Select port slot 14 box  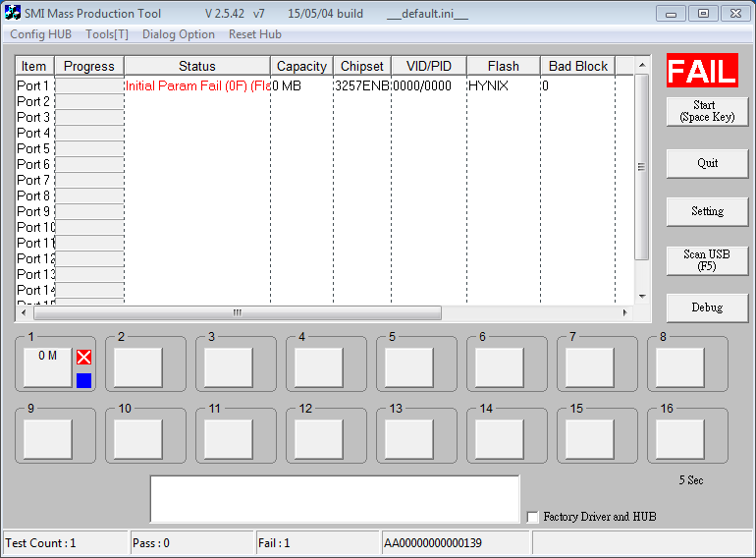500,439
